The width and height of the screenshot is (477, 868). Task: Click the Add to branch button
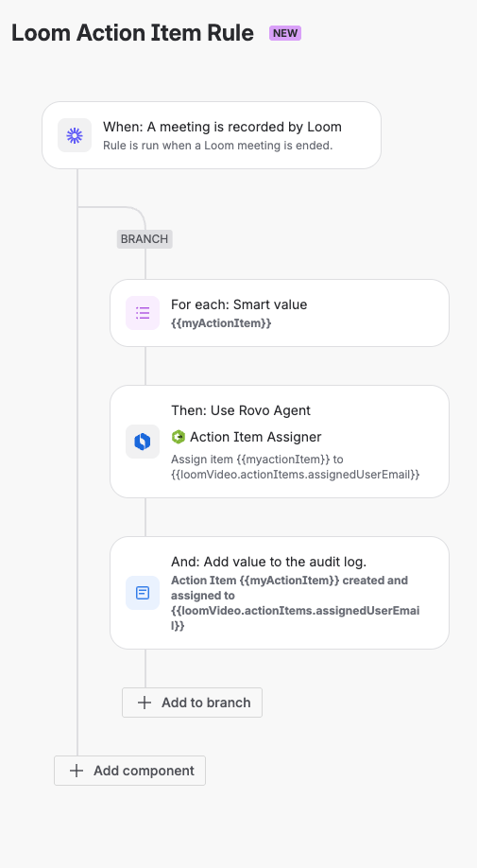coord(193,703)
